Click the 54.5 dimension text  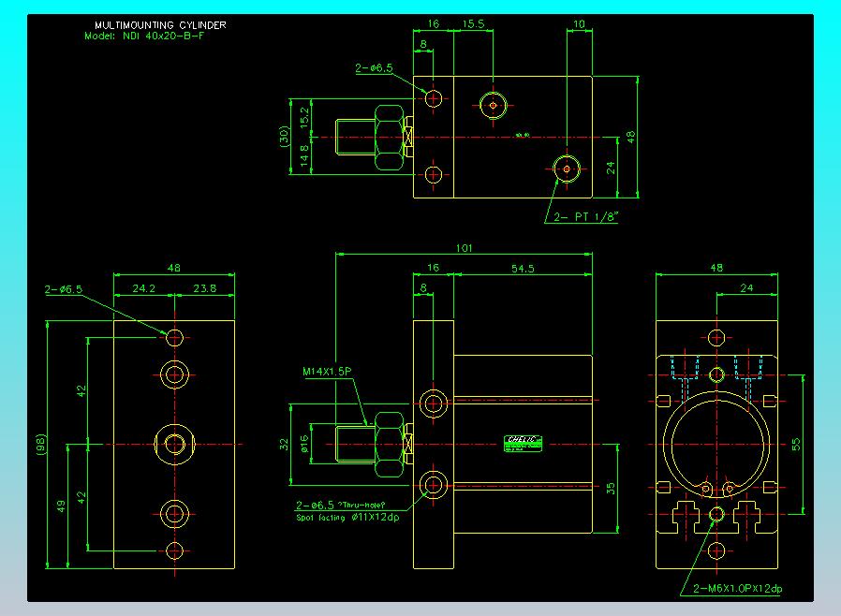tap(523, 268)
